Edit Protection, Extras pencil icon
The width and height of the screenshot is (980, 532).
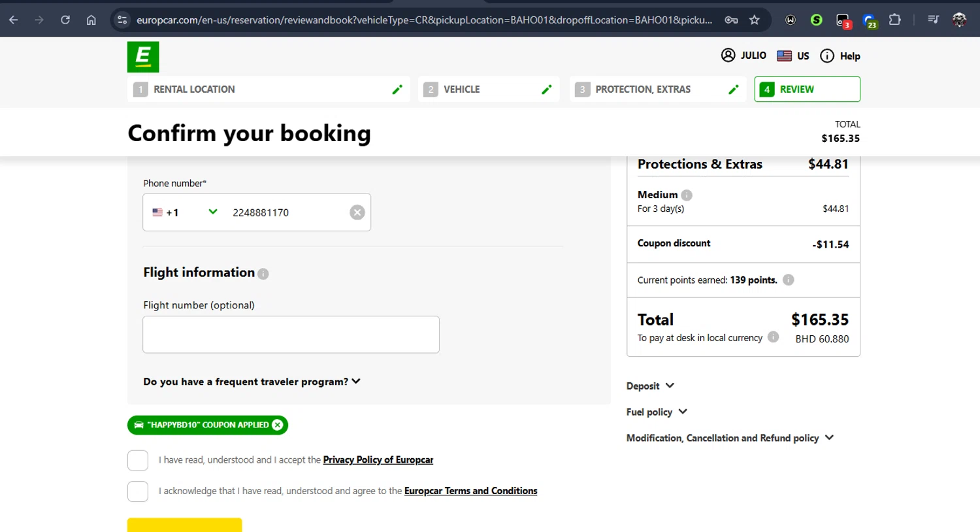click(x=733, y=90)
